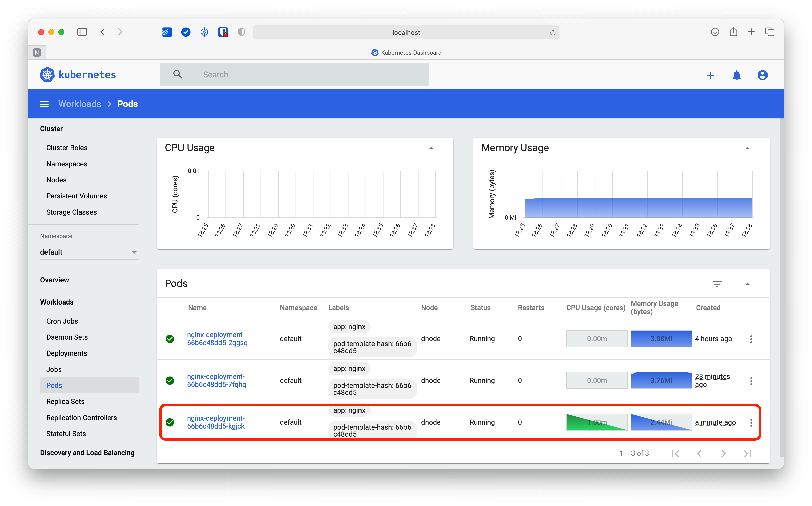
Task: Click status check icon for pod kgjck
Action: click(170, 422)
